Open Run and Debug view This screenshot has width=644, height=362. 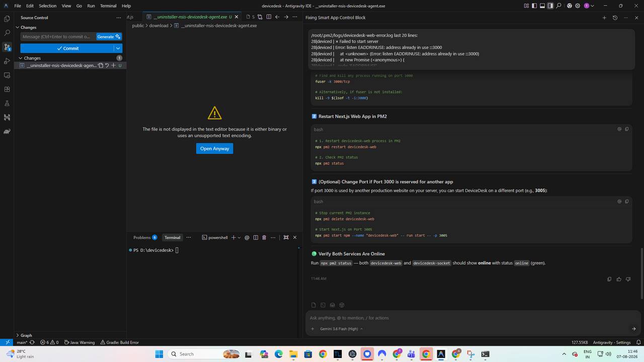click(7, 61)
